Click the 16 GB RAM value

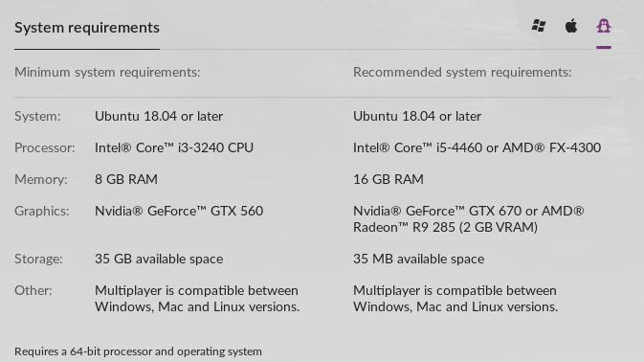click(389, 179)
